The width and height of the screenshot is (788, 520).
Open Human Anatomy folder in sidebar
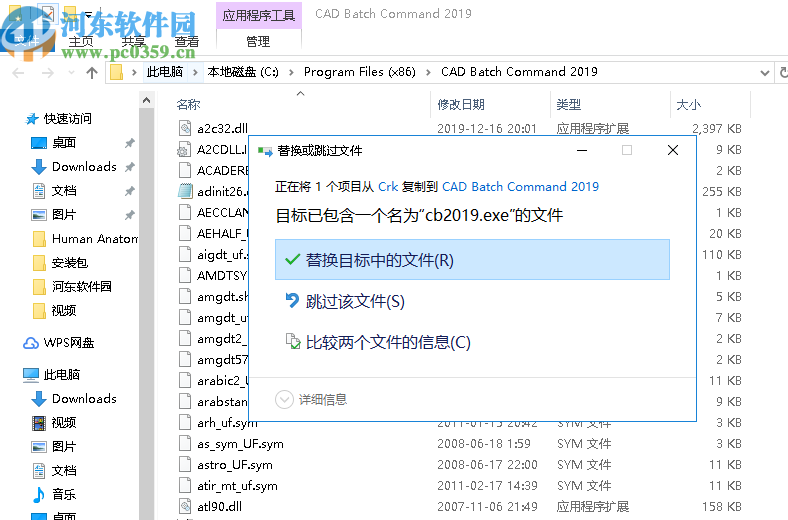tap(94, 239)
